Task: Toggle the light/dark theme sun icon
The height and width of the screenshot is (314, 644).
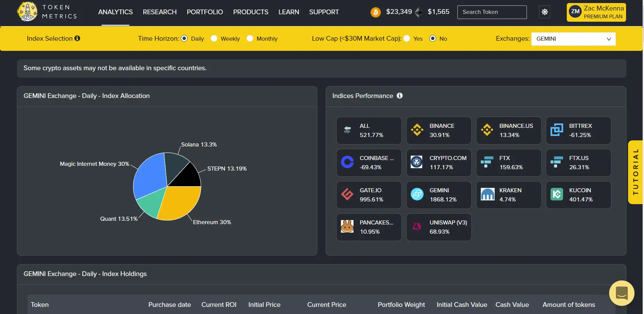Action: tap(544, 12)
